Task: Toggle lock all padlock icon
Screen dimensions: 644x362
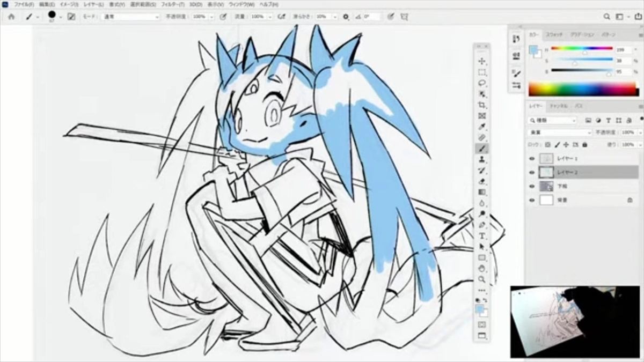Action: pos(584,145)
